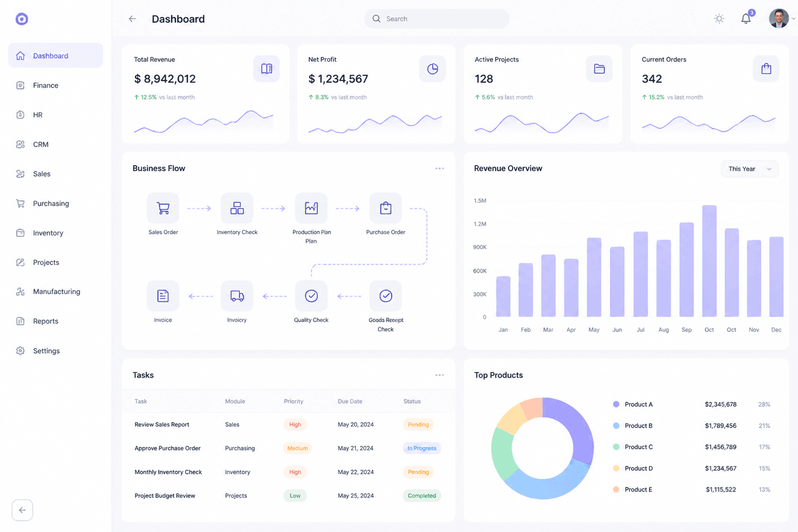Image resolution: width=798 pixels, height=532 pixels.
Task: Click the Quality Check flow icon
Action: click(x=311, y=296)
